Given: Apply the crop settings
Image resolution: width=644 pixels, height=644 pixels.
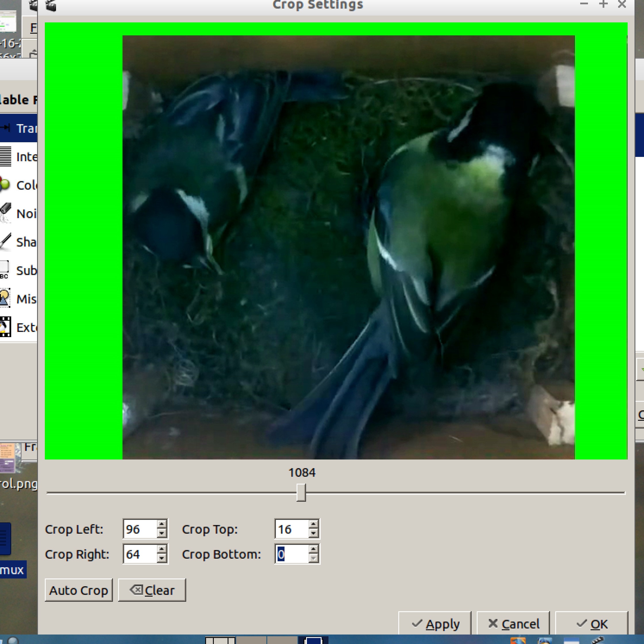Looking at the screenshot, I should point(435,624).
